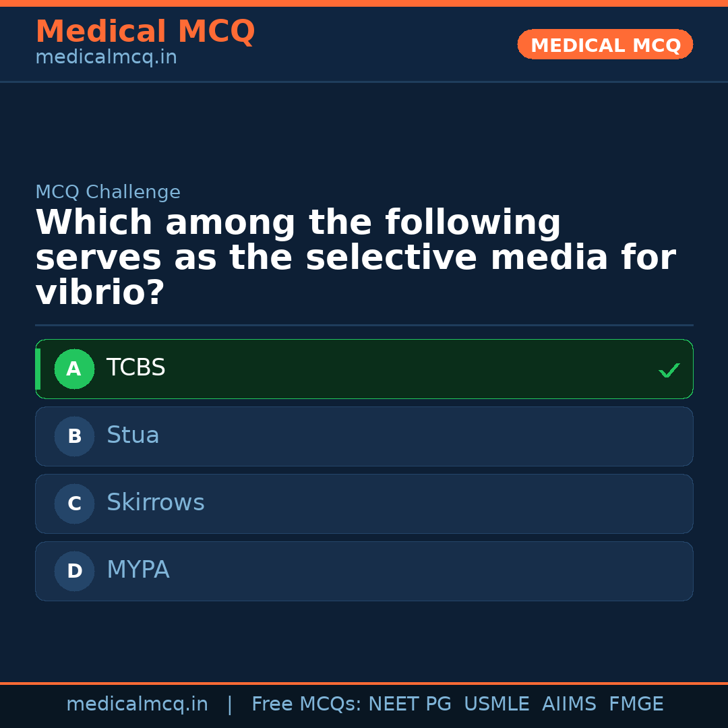The width and height of the screenshot is (728, 728).
Task: Click the green selection bar beside TCBS
Action: tap(38, 369)
